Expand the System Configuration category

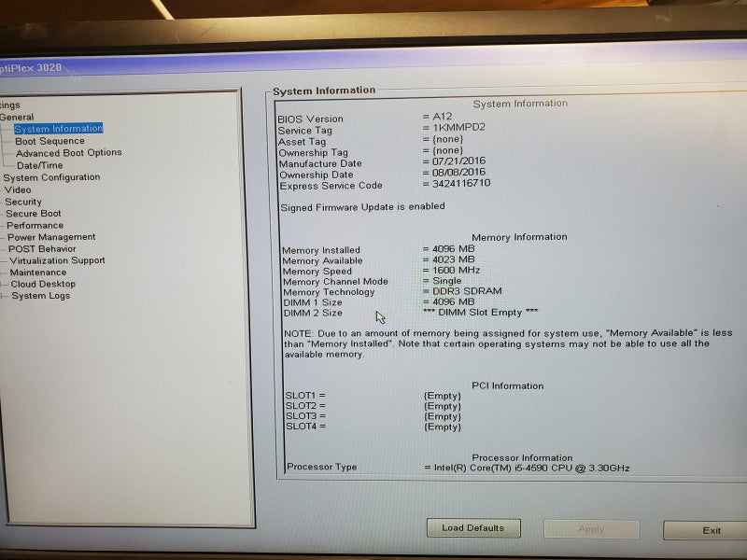(x=51, y=177)
